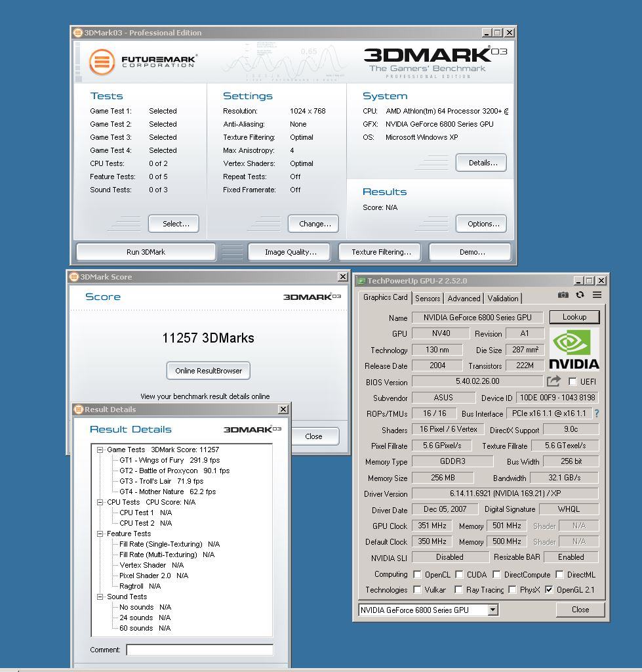This screenshot has width=642, height=672.
Task: Open the GPU selection dropdown in GPU-Z
Action: click(493, 610)
